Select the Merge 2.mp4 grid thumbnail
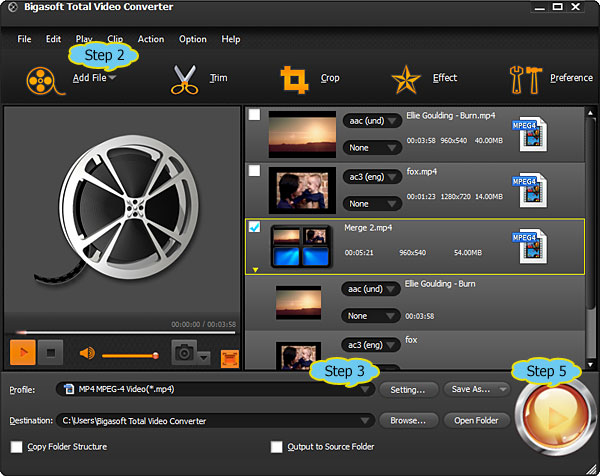The width and height of the screenshot is (600, 476). [301, 246]
